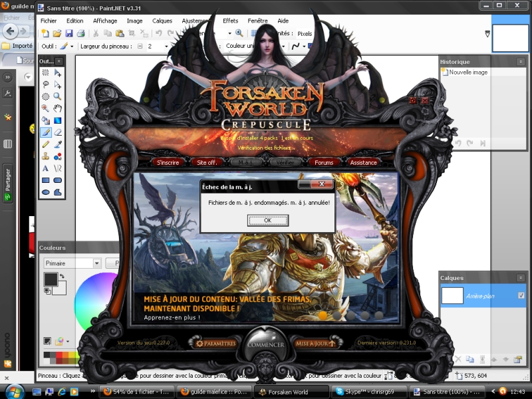Image resolution: width=532 pixels, height=399 pixels.
Task: Select the Arrière-plan layer thumbnail
Action: coord(452,295)
